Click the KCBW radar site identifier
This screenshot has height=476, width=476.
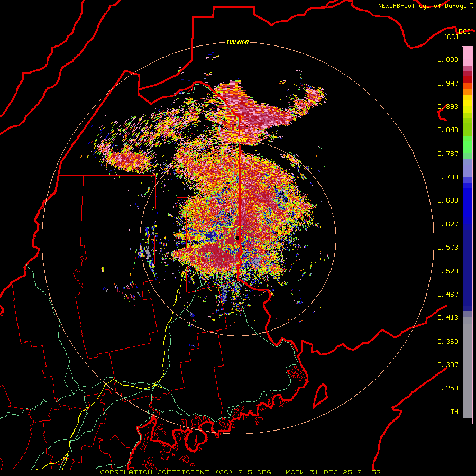click(x=295, y=472)
